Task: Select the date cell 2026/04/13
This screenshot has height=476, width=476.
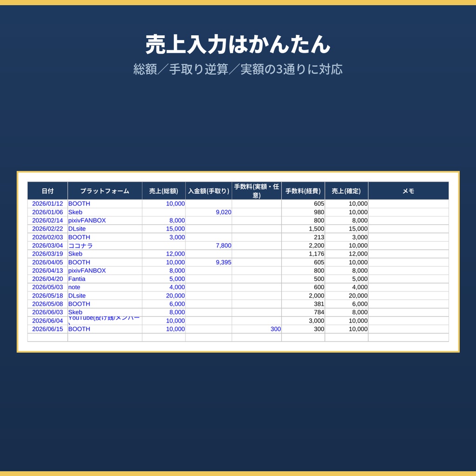Action: (x=48, y=271)
